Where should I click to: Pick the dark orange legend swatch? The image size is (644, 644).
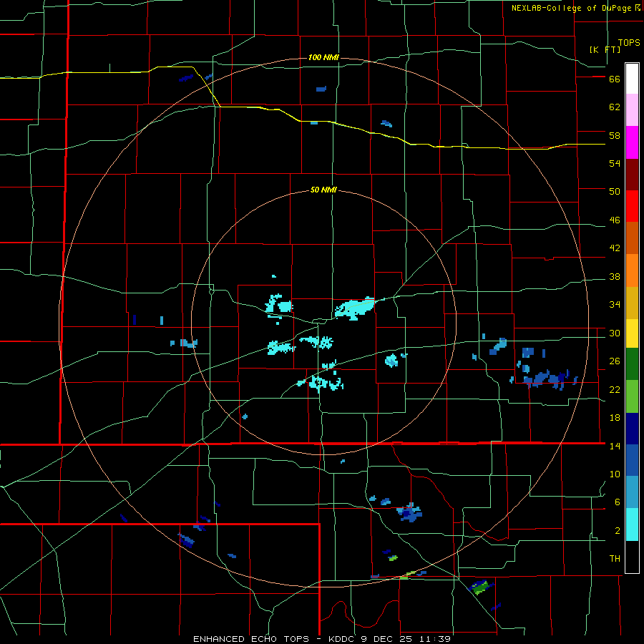632,238
